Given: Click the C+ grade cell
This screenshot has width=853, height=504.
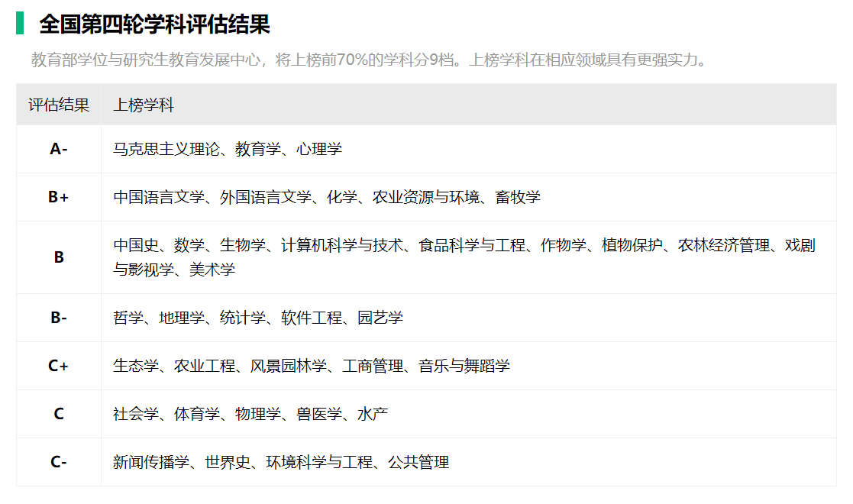Looking at the screenshot, I should pos(59,366).
